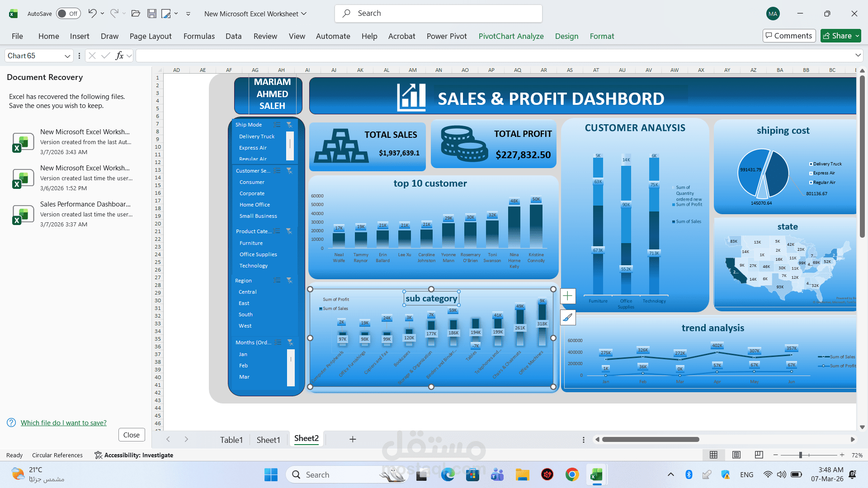This screenshot has width=868, height=488.
Task: Select Consumer in Customer Segment slicer
Action: pos(252,182)
